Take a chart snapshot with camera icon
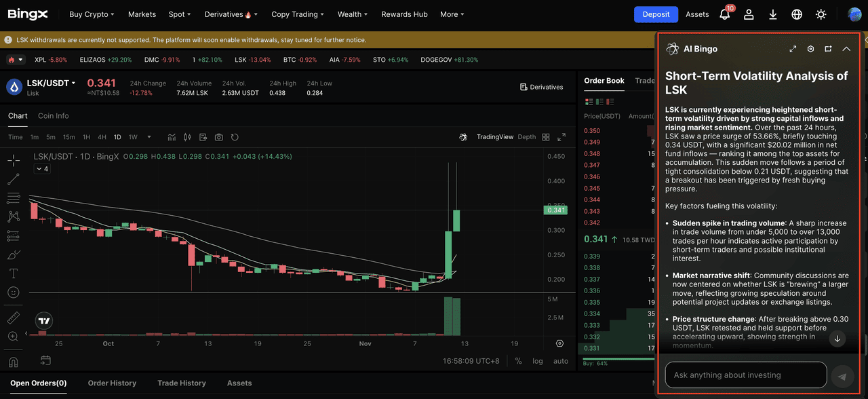This screenshot has width=868, height=399. click(x=219, y=137)
